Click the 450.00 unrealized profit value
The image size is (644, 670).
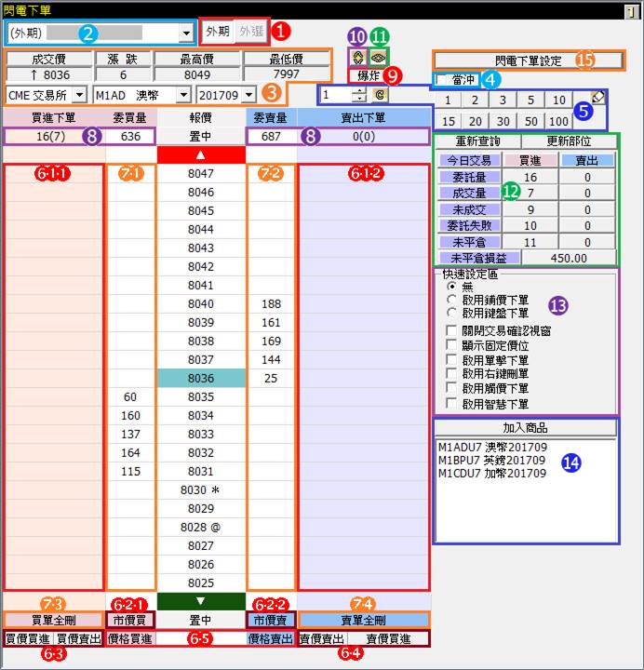[569, 258]
